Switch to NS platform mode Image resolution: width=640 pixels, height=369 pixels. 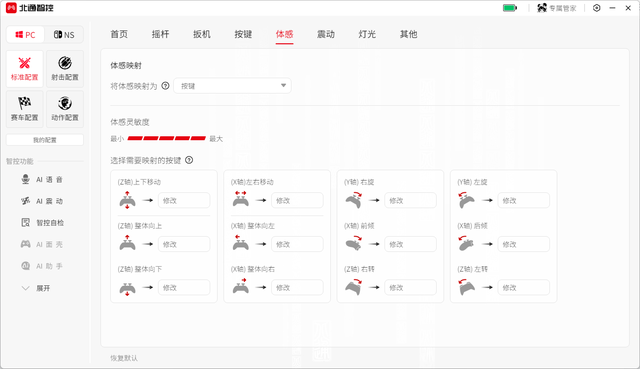(64, 35)
